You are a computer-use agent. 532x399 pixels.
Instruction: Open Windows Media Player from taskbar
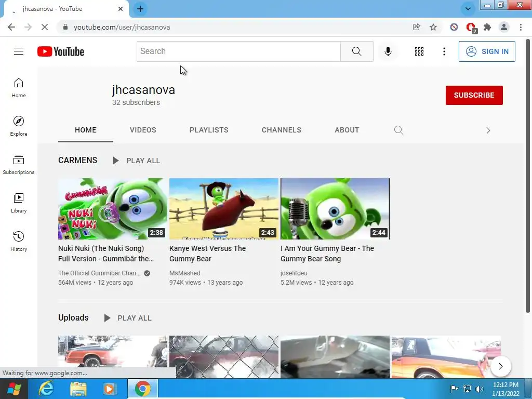[x=109, y=389]
